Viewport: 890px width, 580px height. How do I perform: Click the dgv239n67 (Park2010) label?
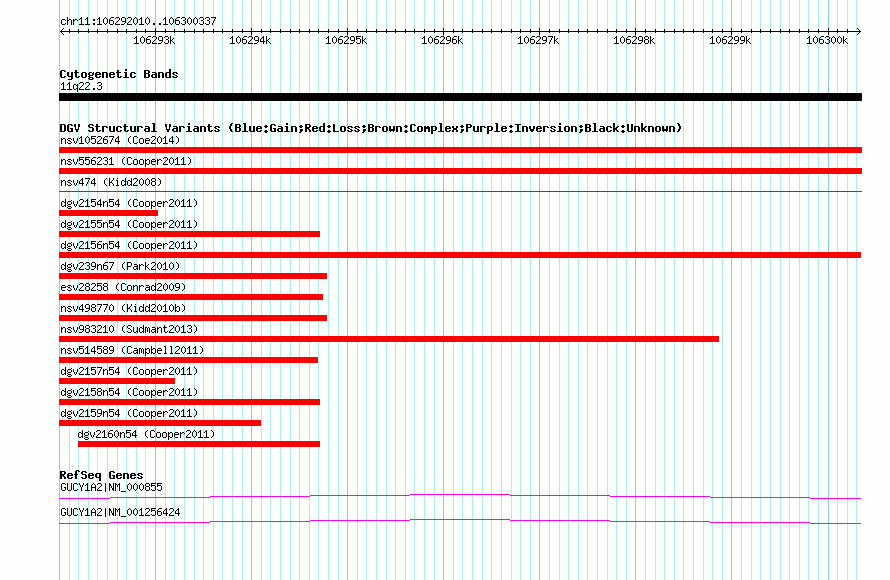click(120, 266)
